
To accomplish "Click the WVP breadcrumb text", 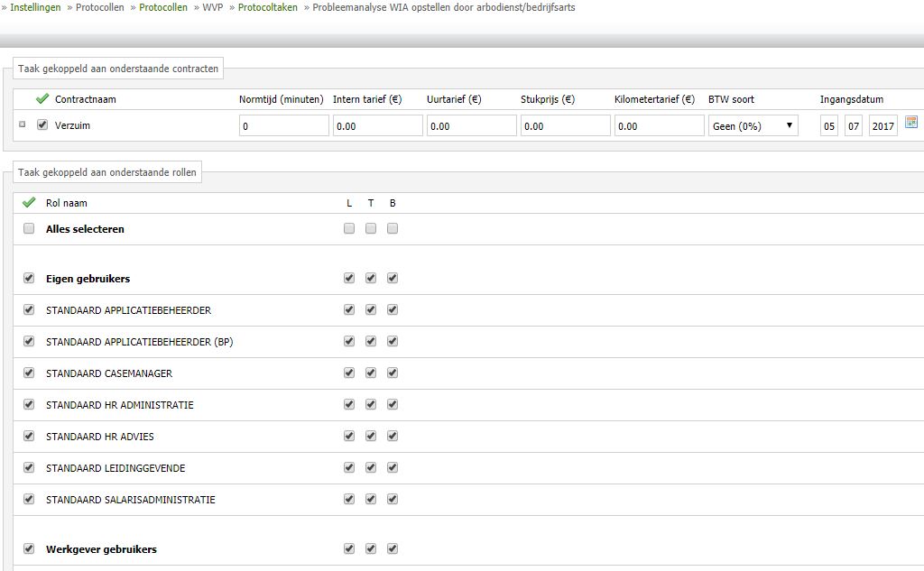I will pos(213,7).
